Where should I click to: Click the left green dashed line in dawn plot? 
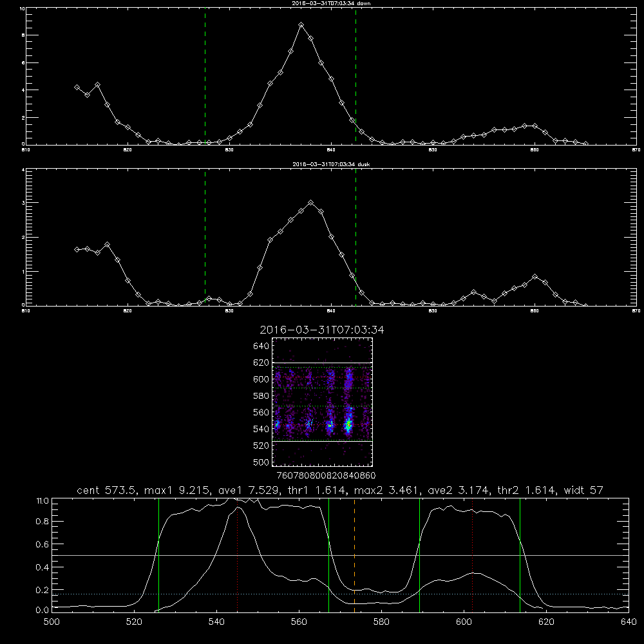tap(205, 77)
